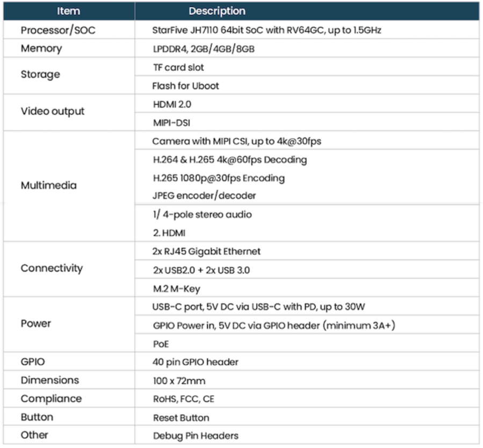Click '4-pole stereo audio' text

point(207,215)
